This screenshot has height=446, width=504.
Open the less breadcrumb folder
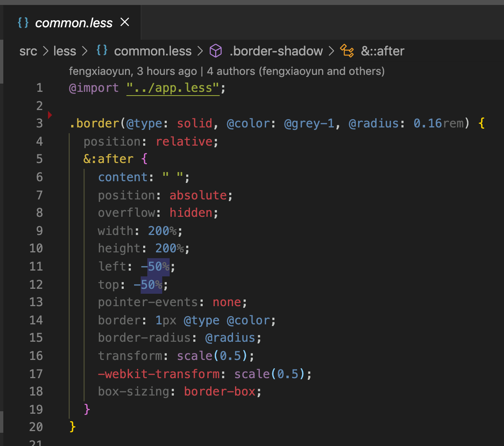tap(65, 51)
